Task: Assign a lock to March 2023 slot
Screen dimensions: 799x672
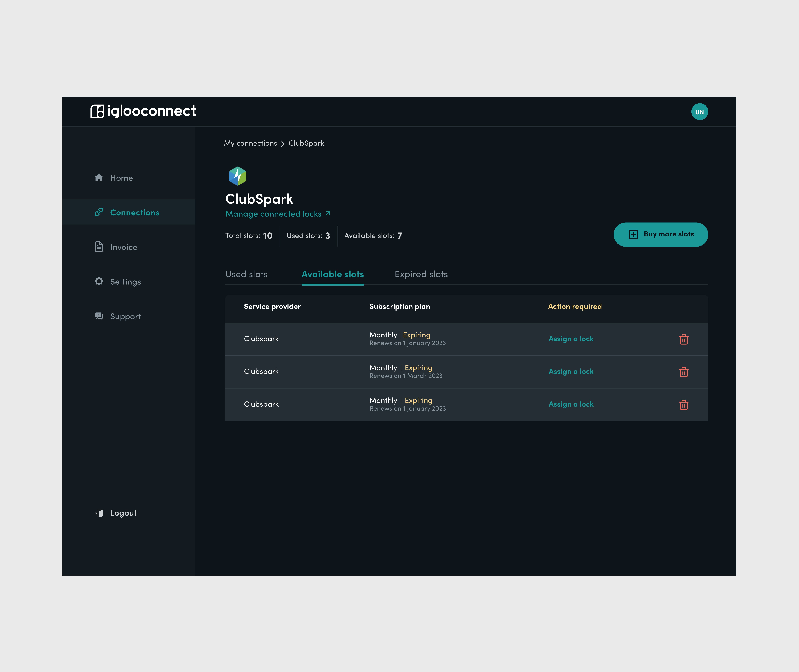Action: click(571, 371)
